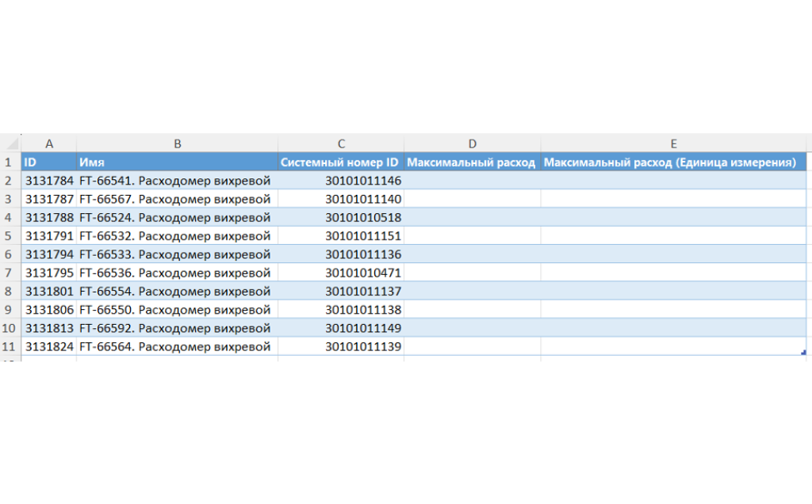Select system number 30101011140 cell
The image size is (812, 504).
tap(341, 199)
